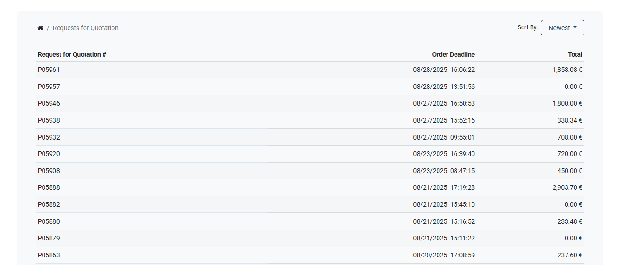Click the Order Deadline column header
The image size is (644, 265).
coord(453,54)
